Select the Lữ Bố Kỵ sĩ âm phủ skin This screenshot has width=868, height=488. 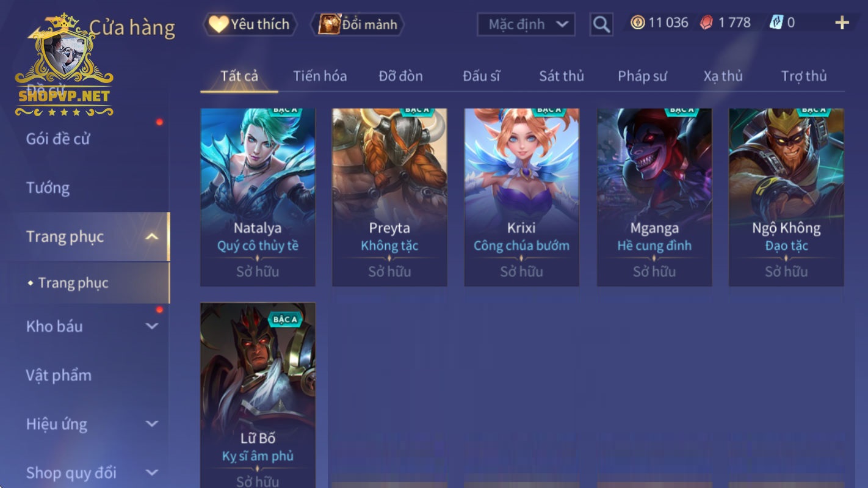(x=258, y=395)
